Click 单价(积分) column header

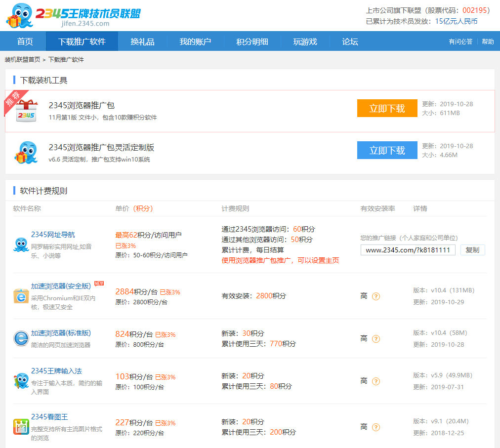(x=134, y=208)
